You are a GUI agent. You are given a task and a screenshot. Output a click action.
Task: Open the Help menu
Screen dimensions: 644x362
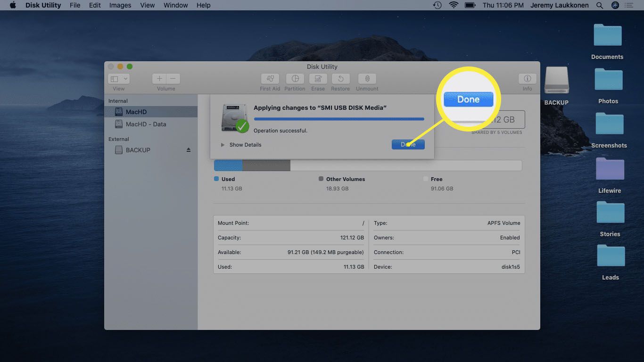coord(204,5)
